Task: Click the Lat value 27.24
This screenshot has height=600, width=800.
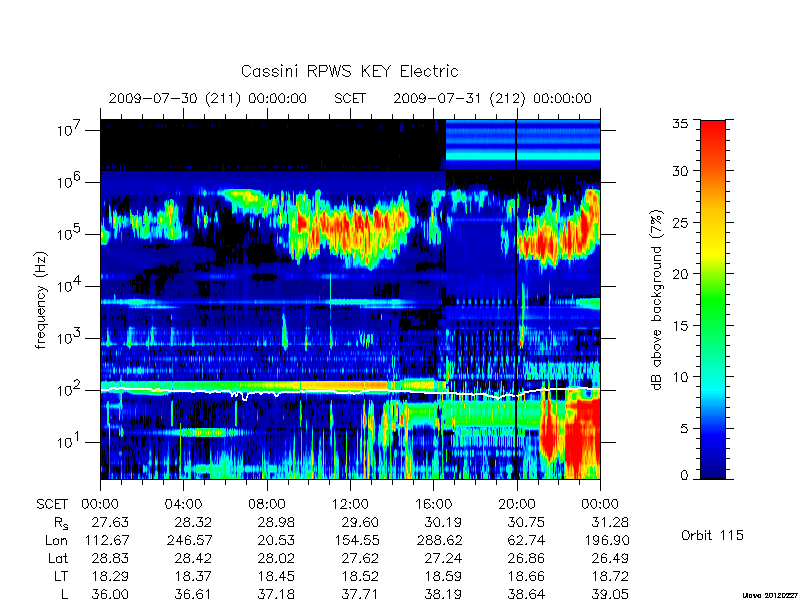Action: (x=443, y=559)
